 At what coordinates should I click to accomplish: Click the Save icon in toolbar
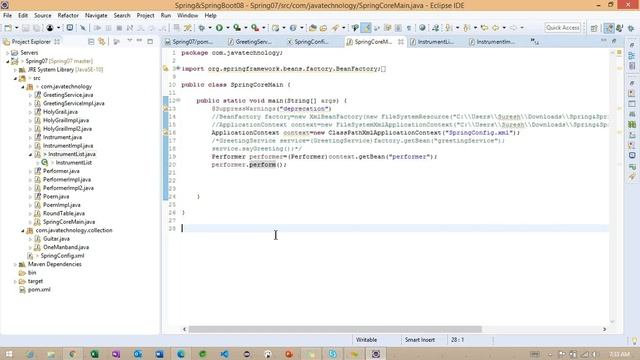pyautogui.click(x=25, y=28)
